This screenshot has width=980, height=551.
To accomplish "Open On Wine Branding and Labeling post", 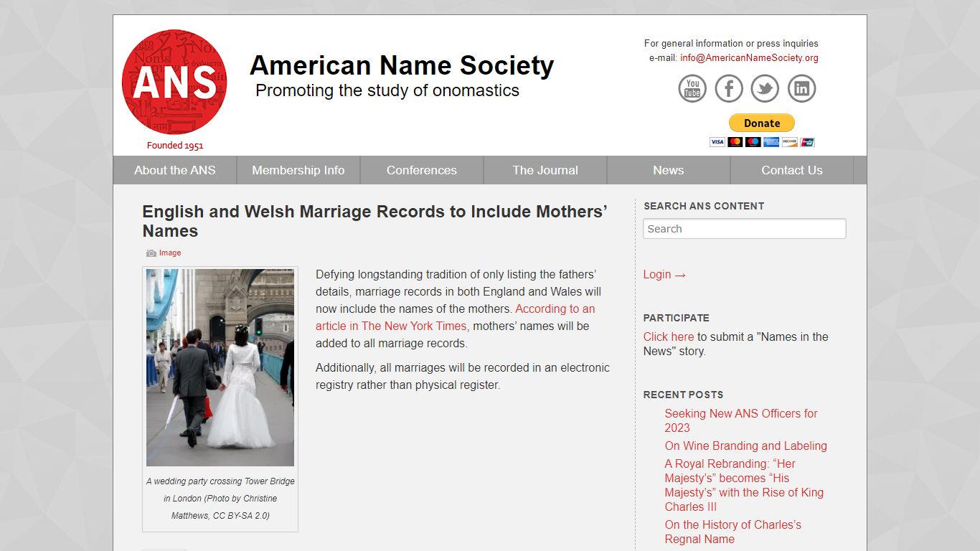I will (745, 446).
